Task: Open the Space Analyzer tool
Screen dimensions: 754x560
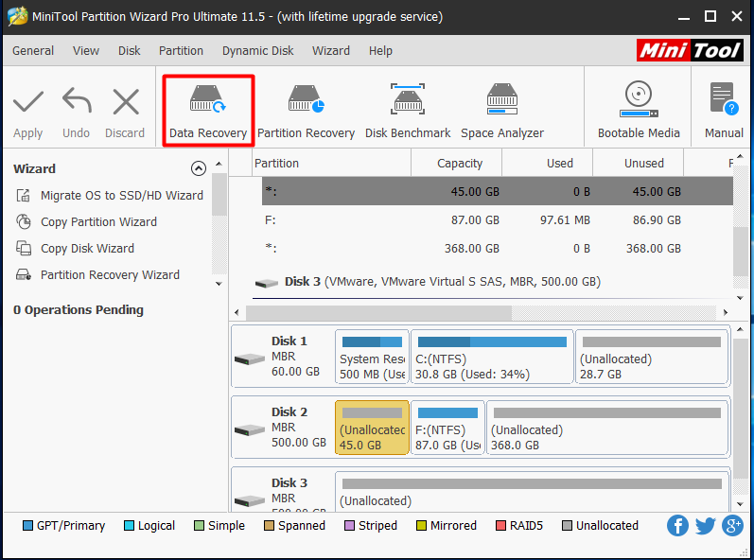Action: pos(502,111)
